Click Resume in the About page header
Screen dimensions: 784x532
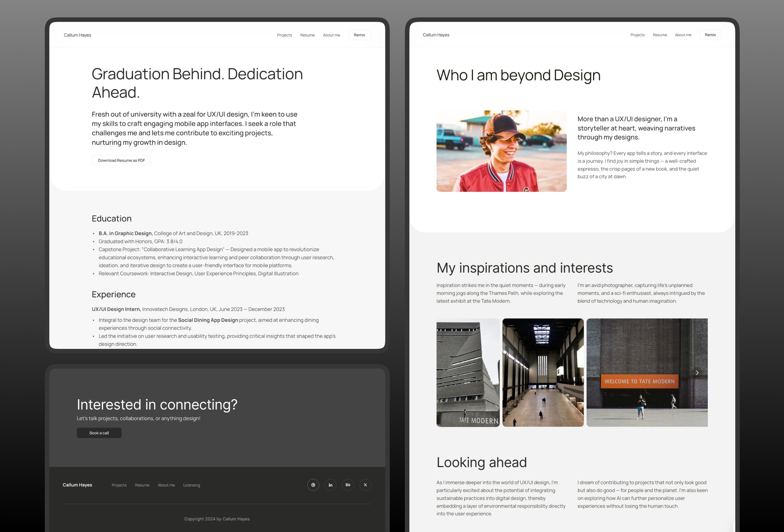click(659, 35)
